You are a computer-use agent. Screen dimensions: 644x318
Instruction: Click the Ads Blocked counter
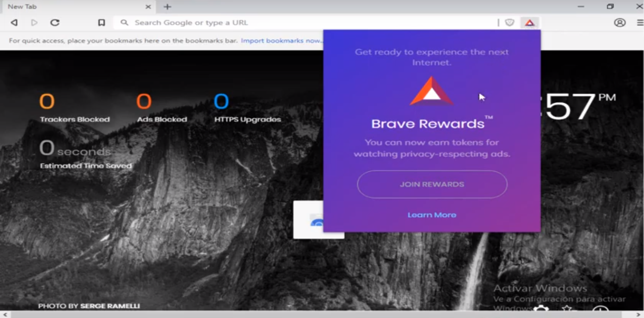(162, 107)
